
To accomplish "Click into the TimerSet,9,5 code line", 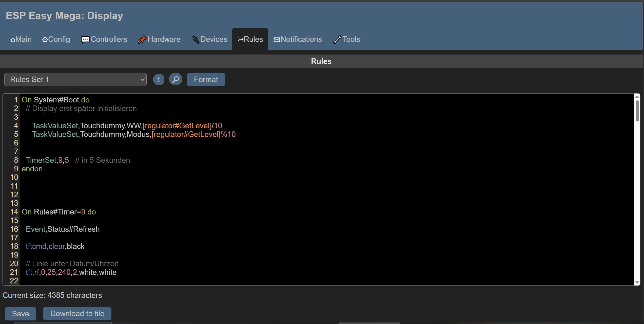I will tap(47, 160).
